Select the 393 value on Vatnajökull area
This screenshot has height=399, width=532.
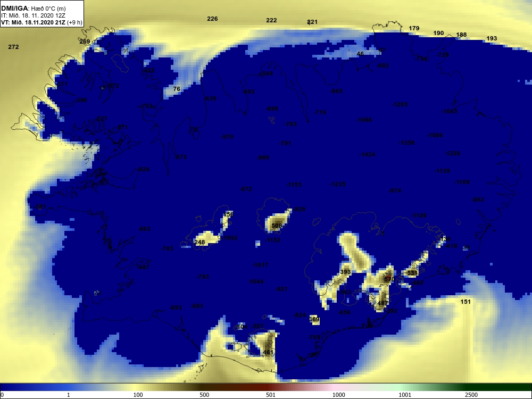pos(345,272)
